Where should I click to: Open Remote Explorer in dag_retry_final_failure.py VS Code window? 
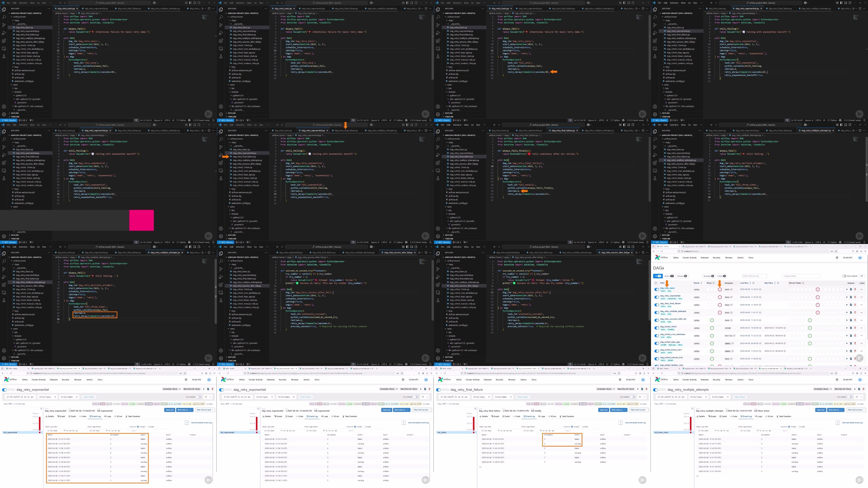[x=438, y=171]
